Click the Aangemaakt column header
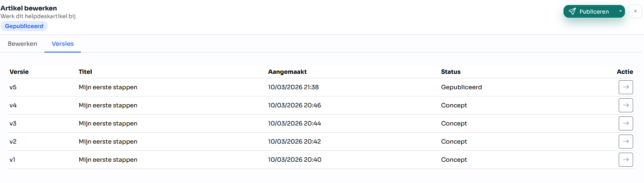Viewport: 644px width, 183px height. click(288, 72)
